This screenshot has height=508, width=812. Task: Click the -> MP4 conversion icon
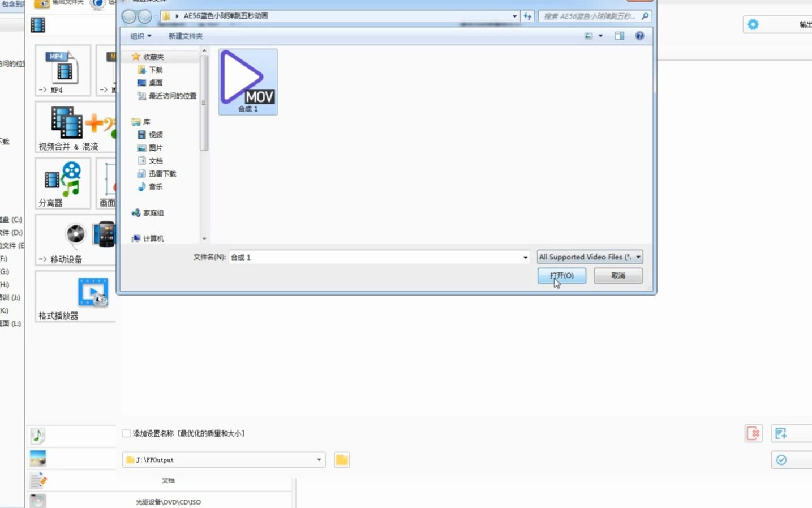point(62,71)
